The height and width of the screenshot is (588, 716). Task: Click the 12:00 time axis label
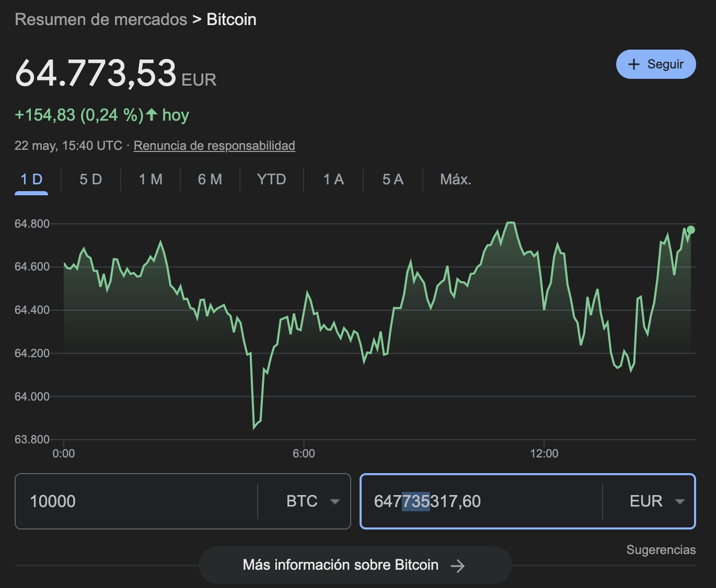pyautogui.click(x=544, y=453)
